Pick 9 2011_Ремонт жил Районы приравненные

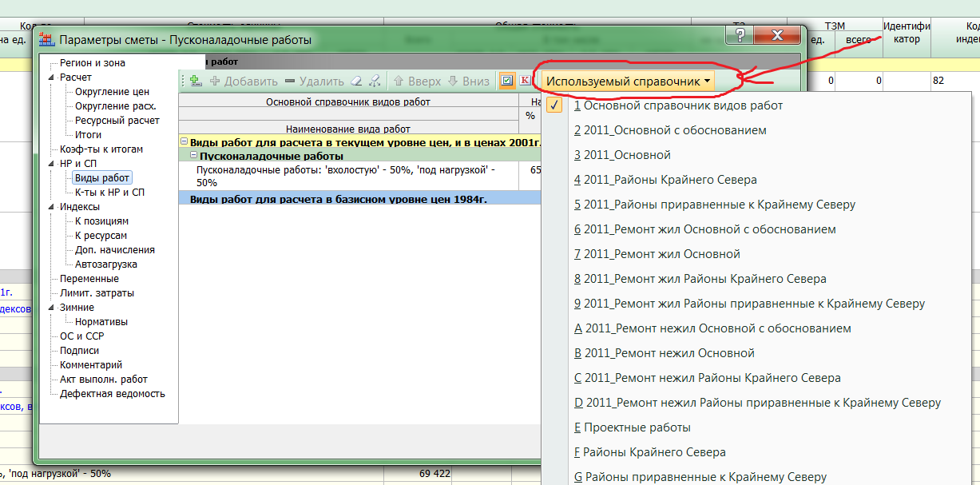[x=749, y=304]
